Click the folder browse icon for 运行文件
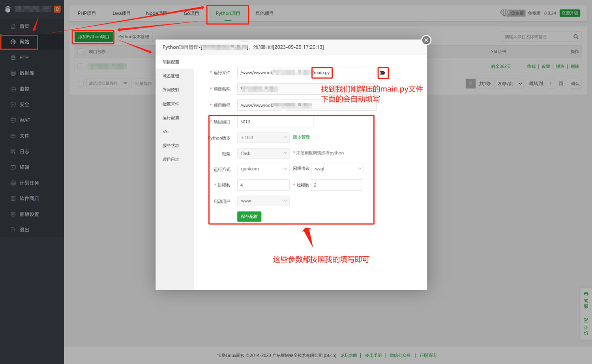Image resolution: width=592 pixels, height=364 pixels. point(382,73)
